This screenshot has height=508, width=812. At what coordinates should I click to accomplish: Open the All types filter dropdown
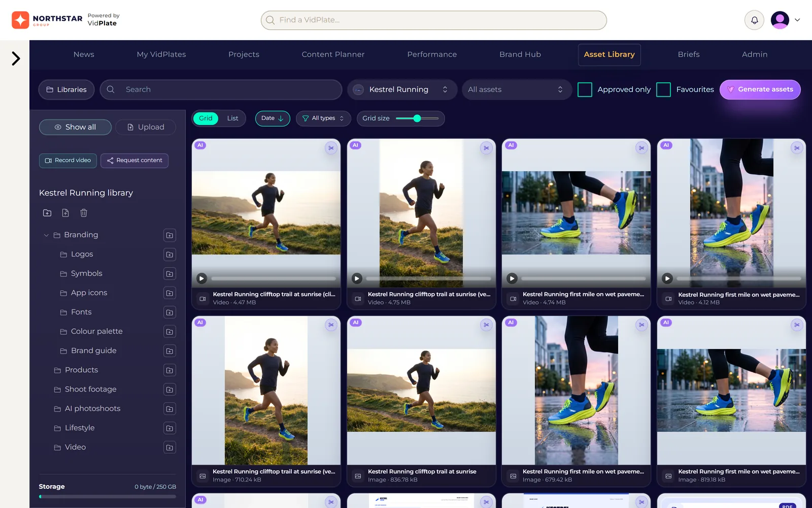coord(323,118)
